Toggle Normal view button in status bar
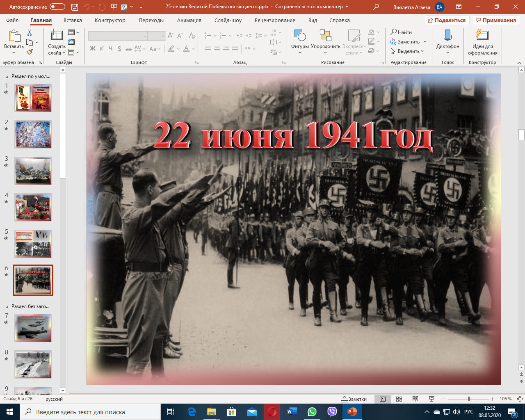Image resolution: width=525 pixels, height=420 pixels. [x=383, y=399]
